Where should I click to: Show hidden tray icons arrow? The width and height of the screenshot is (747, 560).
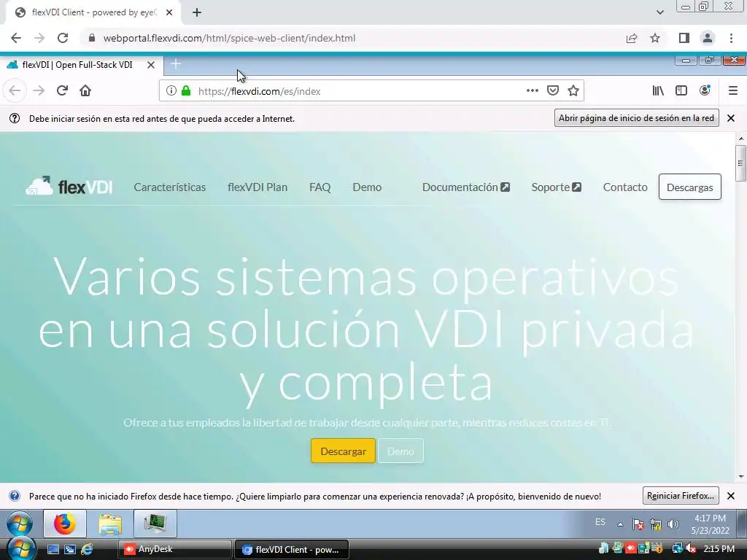click(620, 524)
